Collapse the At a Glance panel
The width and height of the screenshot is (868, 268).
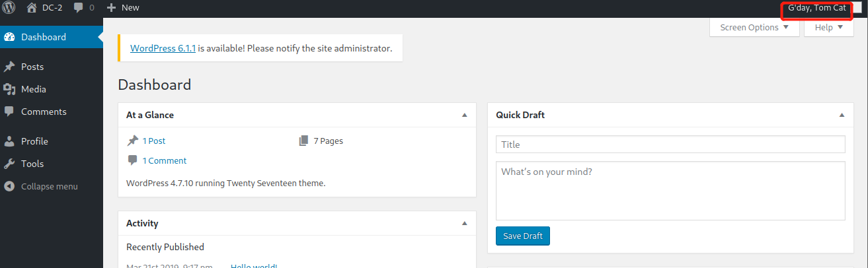464,115
